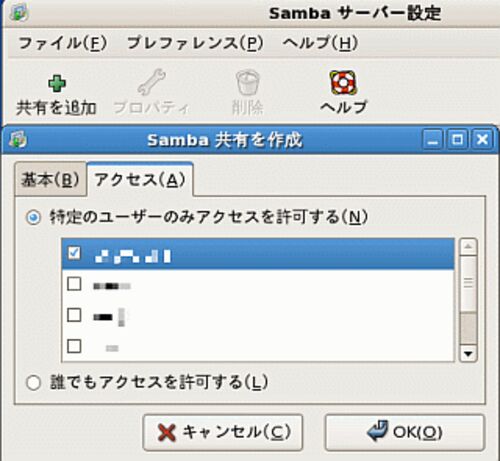The image size is (500, 461).
Task: Click the blue arrow OK icon
Action: pos(377,431)
